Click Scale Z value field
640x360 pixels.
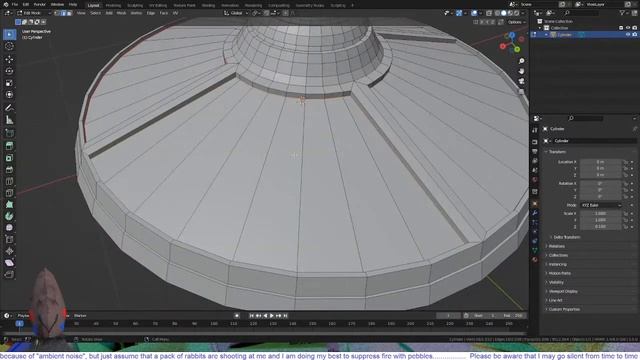pos(600,227)
